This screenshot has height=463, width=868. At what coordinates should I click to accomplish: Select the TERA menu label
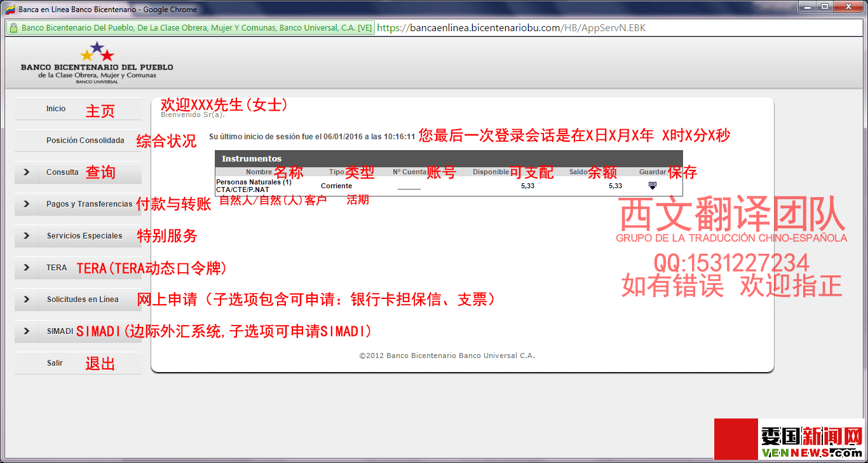[x=57, y=268]
